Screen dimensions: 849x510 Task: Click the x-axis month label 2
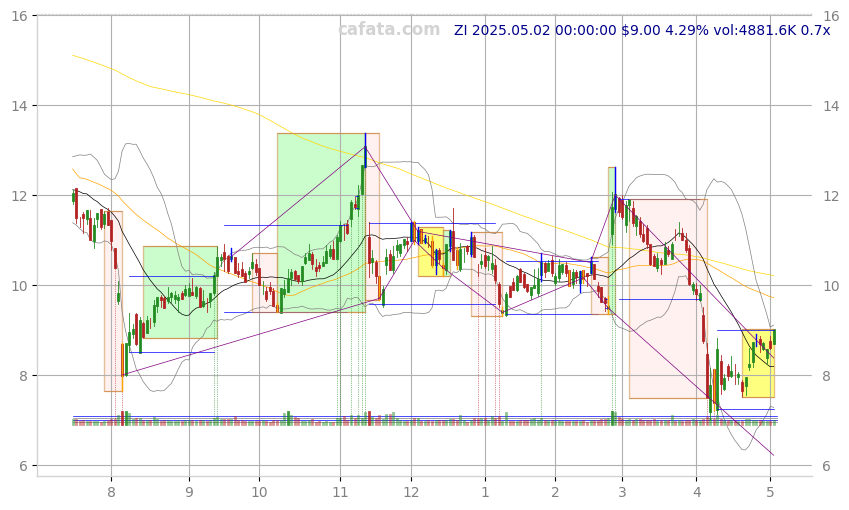tap(556, 492)
